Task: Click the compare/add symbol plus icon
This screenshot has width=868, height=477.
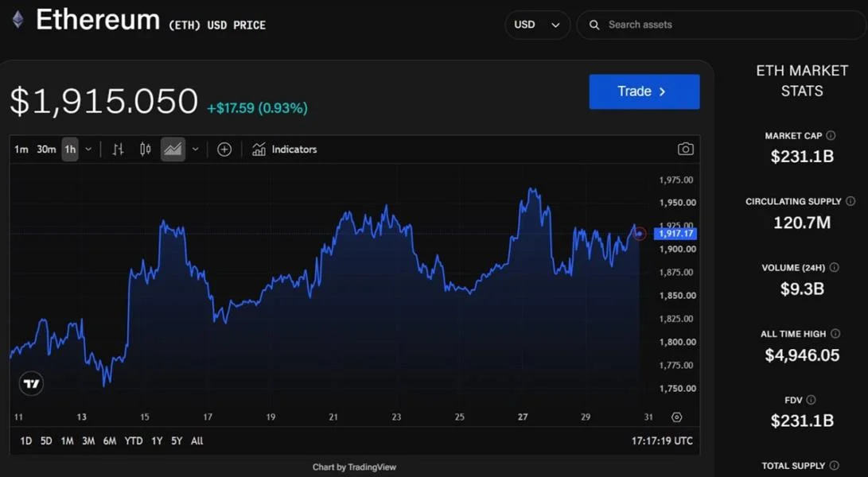Action: click(224, 149)
